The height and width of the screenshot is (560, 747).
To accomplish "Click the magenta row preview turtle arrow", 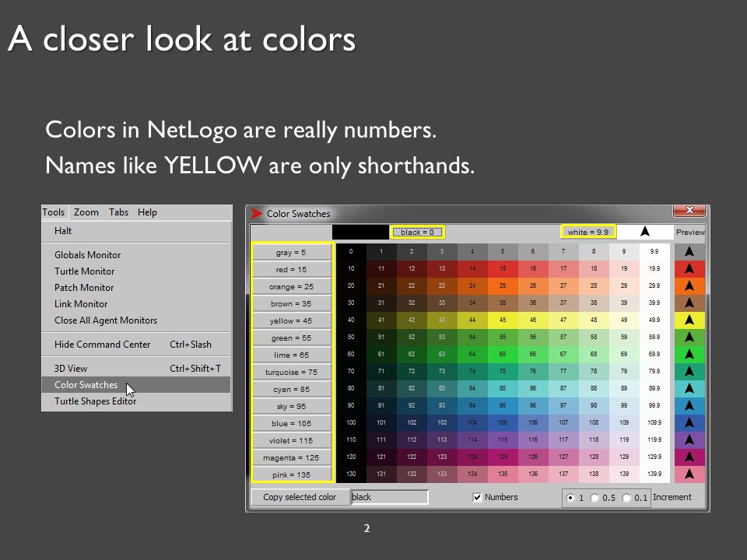I will (x=689, y=457).
